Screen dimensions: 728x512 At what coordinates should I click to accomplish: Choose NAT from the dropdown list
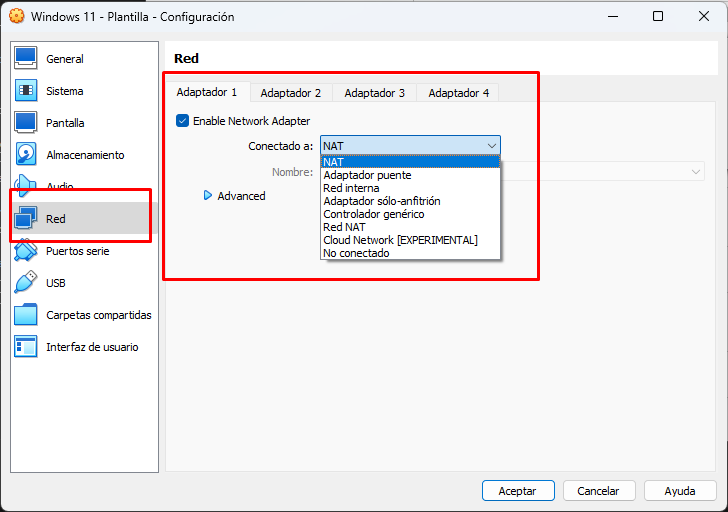(410, 162)
